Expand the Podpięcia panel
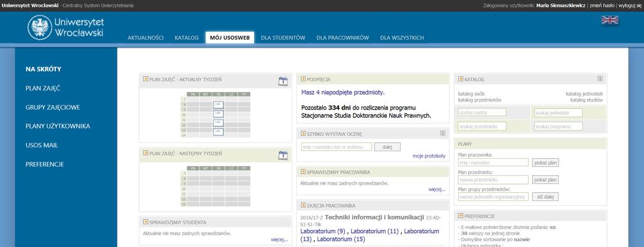Image resolution: width=644 pixels, height=247 pixels. click(303, 79)
